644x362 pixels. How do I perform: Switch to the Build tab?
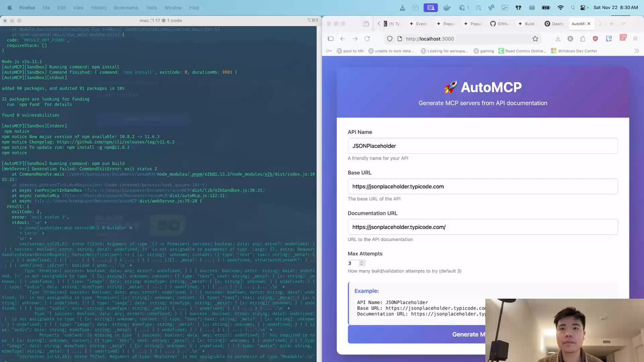(526, 24)
